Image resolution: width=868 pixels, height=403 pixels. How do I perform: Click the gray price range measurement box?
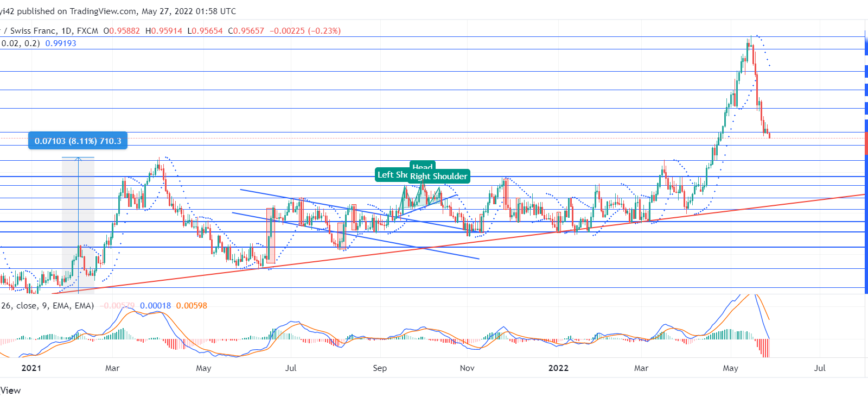(x=78, y=225)
